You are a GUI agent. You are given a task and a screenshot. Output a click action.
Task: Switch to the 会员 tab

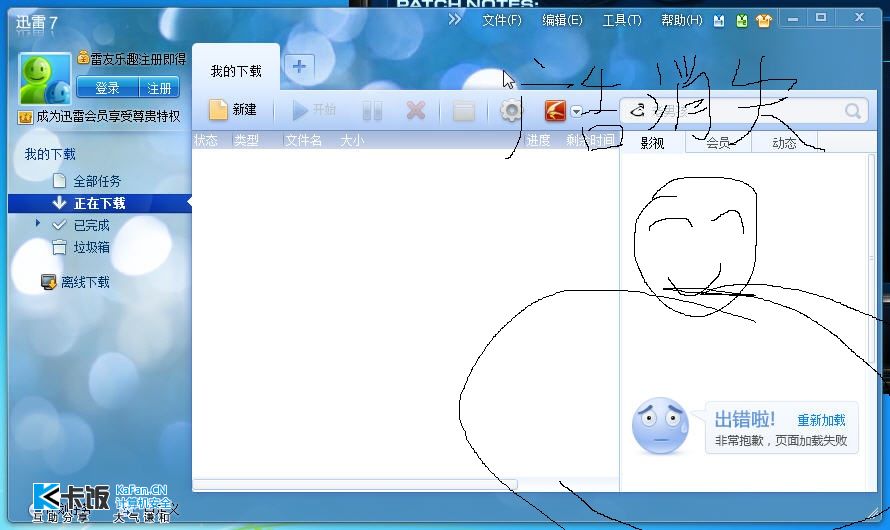point(718,143)
